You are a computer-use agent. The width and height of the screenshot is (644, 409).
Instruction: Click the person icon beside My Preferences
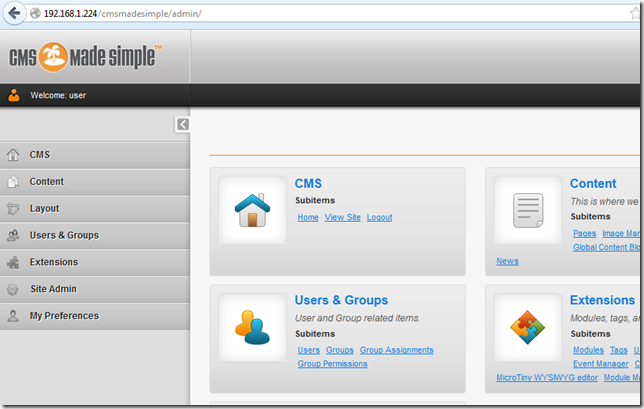pyautogui.click(x=13, y=316)
